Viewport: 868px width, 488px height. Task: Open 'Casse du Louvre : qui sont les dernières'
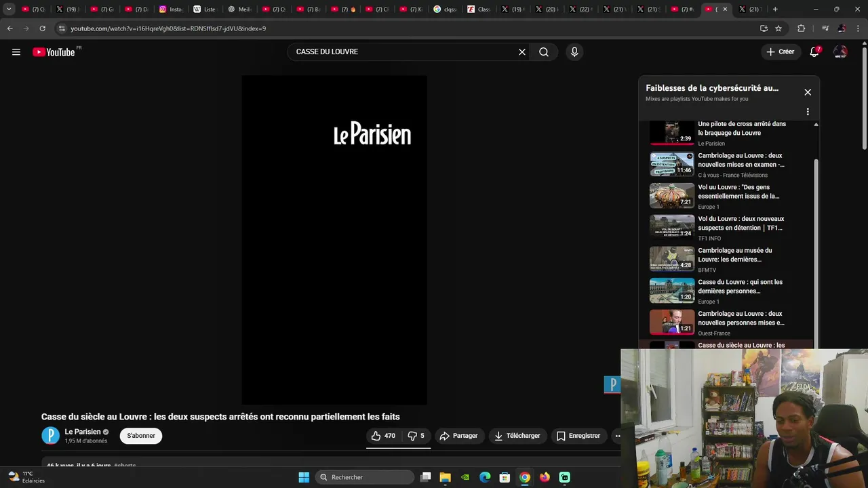coord(740,287)
